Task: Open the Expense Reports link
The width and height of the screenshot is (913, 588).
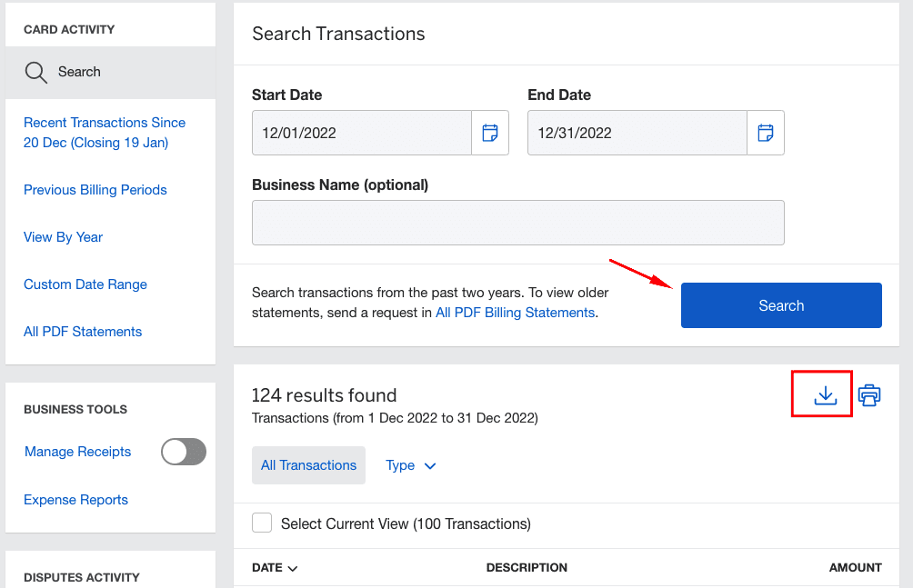Action: 75,500
